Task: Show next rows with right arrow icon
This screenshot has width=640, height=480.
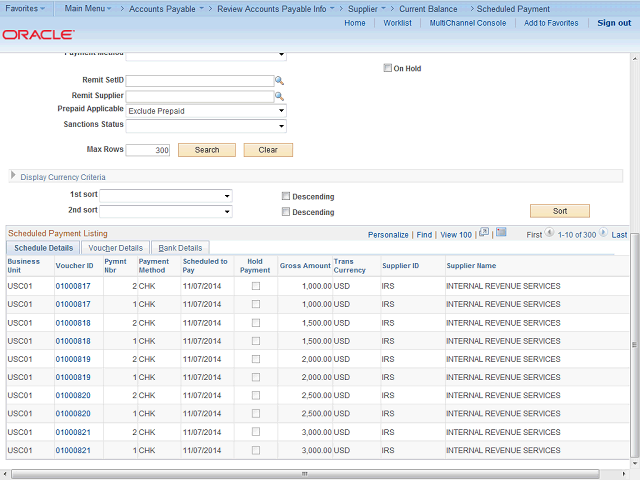Action: point(604,234)
